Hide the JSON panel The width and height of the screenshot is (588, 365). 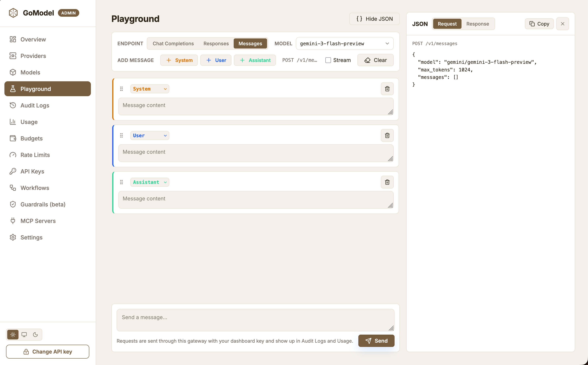(x=374, y=19)
